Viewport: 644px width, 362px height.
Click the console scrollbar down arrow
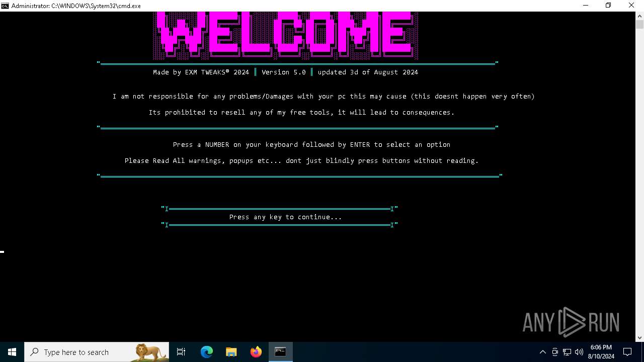click(639, 338)
